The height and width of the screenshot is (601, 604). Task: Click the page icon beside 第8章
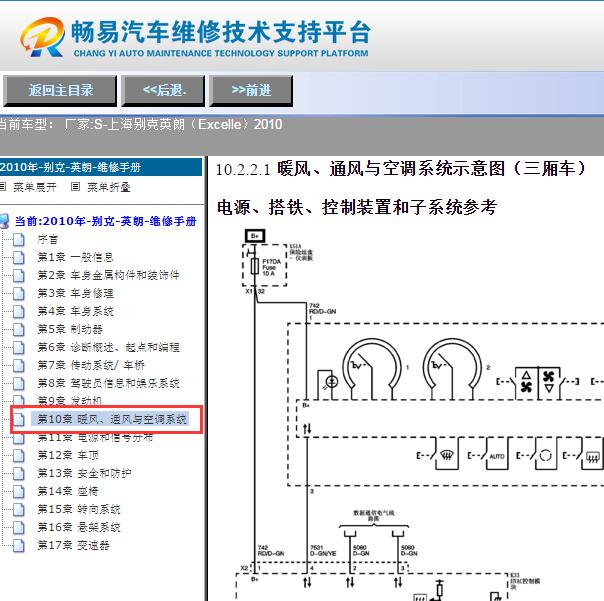(18, 383)
